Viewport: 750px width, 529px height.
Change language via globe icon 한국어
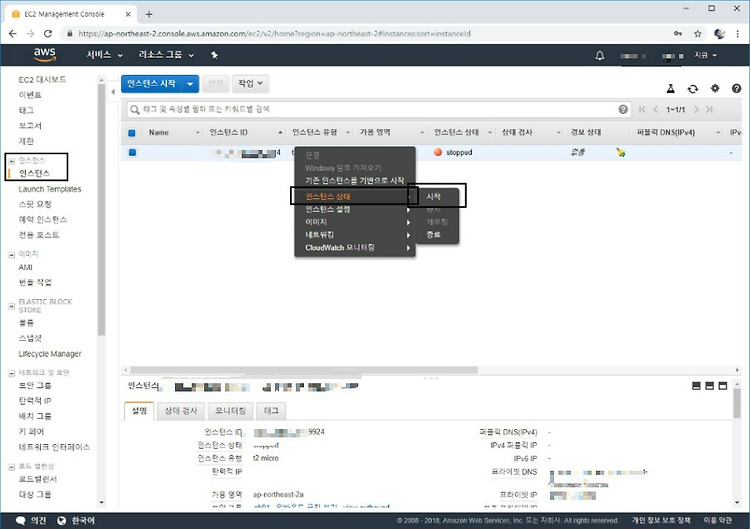point(76,520)
